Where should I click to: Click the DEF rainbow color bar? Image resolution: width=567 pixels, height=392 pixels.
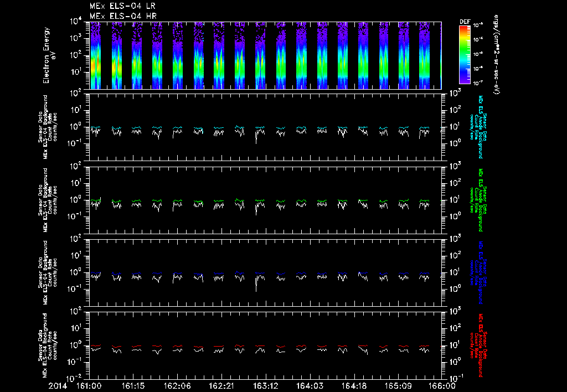click(x=465, y=55)
